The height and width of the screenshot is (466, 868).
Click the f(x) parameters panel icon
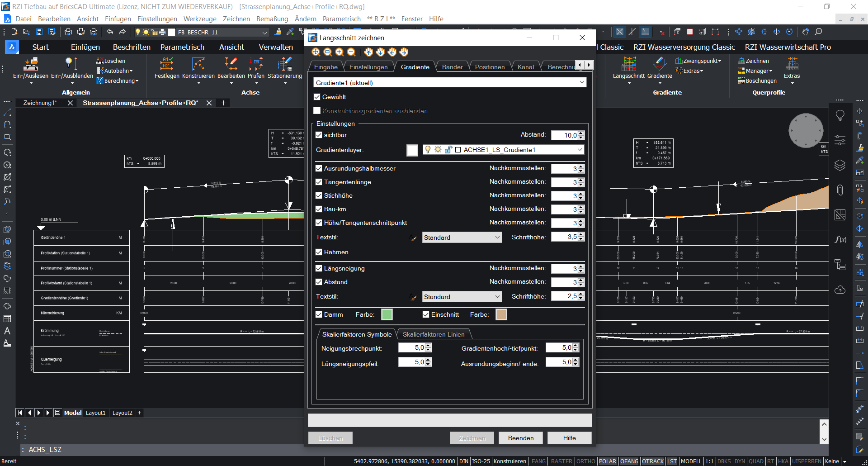[x=840, y=239]
